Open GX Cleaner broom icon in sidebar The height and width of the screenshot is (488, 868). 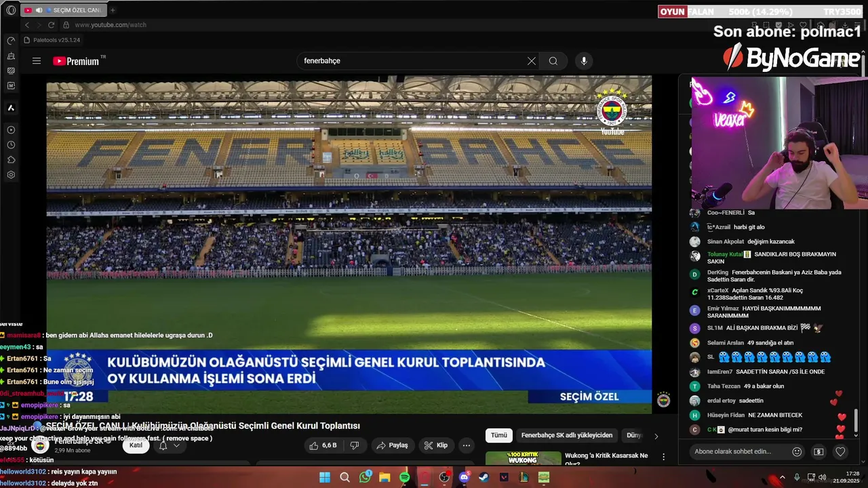(11, 56)
